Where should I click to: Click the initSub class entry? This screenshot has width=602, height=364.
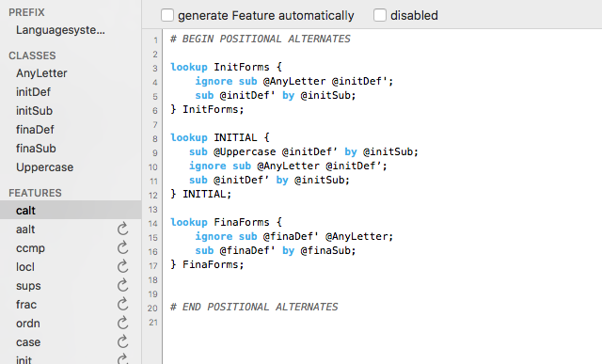tap(34, 111)
